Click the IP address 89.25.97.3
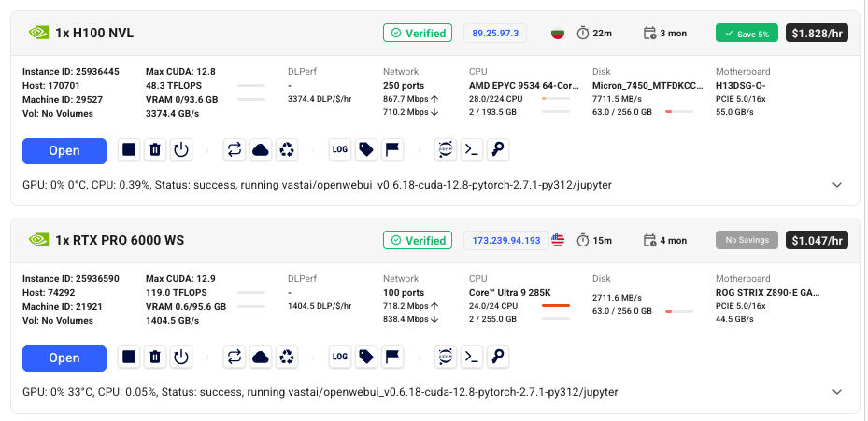 point(495,34)
